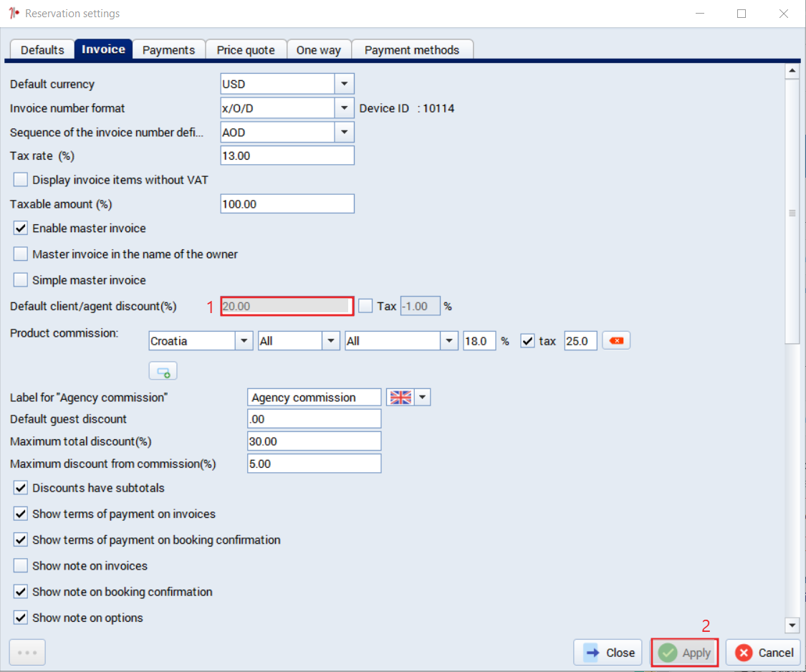This screenshot has width=806, height=672.
Task: Switch to Payment methods tab
Action: pyautogui.click(x=412, y=50)
